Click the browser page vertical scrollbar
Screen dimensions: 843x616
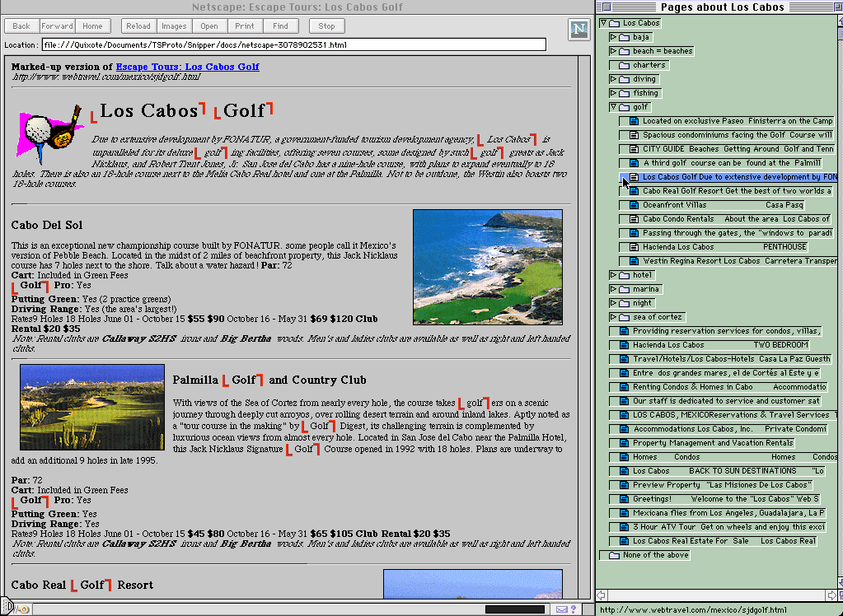tap(584, 325)
